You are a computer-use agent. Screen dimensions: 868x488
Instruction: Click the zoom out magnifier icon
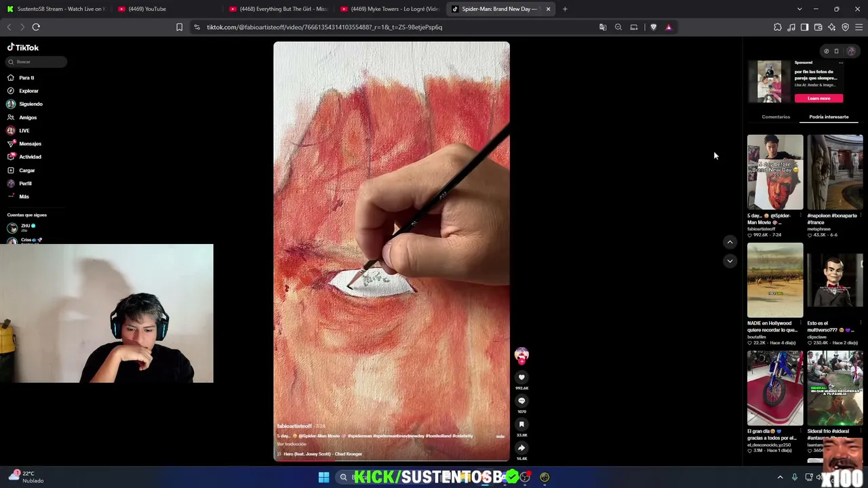pos(618,27)
